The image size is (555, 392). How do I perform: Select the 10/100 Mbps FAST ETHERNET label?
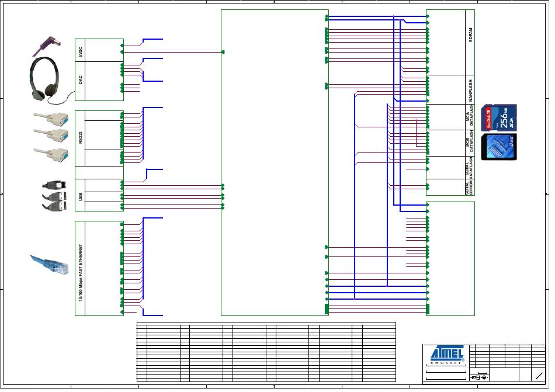(x=81, y=272)
